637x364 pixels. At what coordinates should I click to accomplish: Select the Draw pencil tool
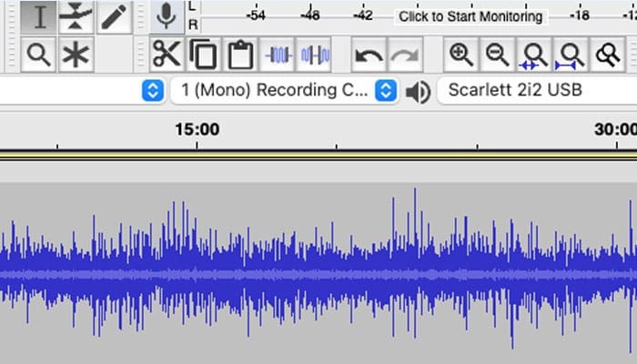point(114,17)
